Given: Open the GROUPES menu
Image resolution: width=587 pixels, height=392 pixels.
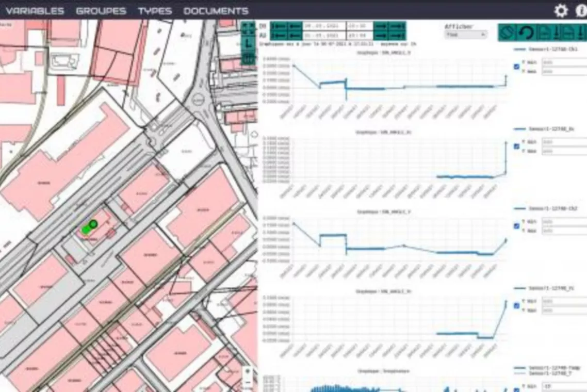Looking at the screenshot, I should tap(101, 11).
